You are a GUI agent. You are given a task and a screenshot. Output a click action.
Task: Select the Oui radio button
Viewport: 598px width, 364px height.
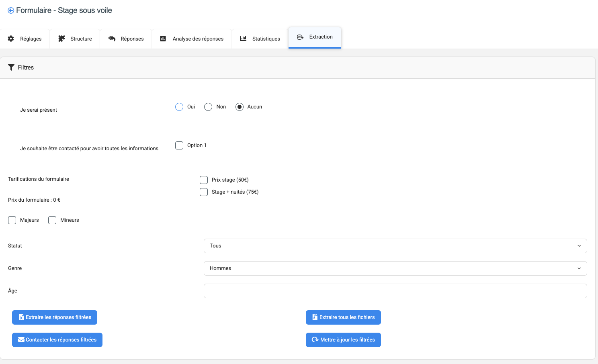click(179, 107)
